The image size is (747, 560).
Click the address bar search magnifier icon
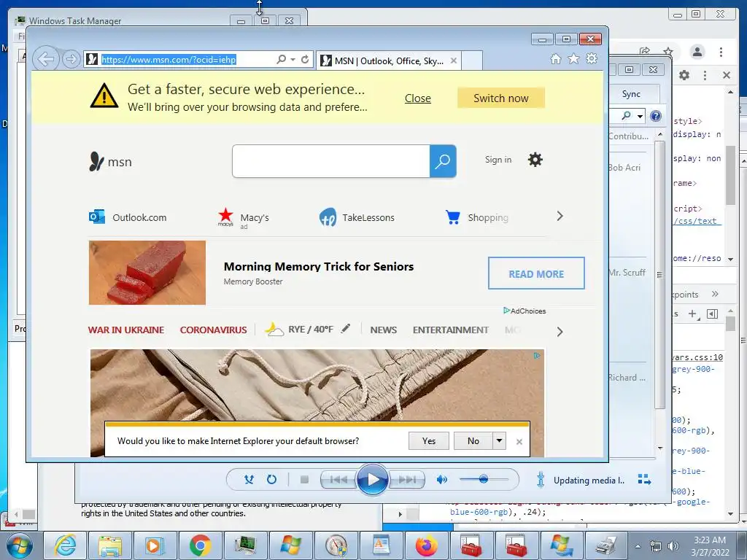coord(282,60)
